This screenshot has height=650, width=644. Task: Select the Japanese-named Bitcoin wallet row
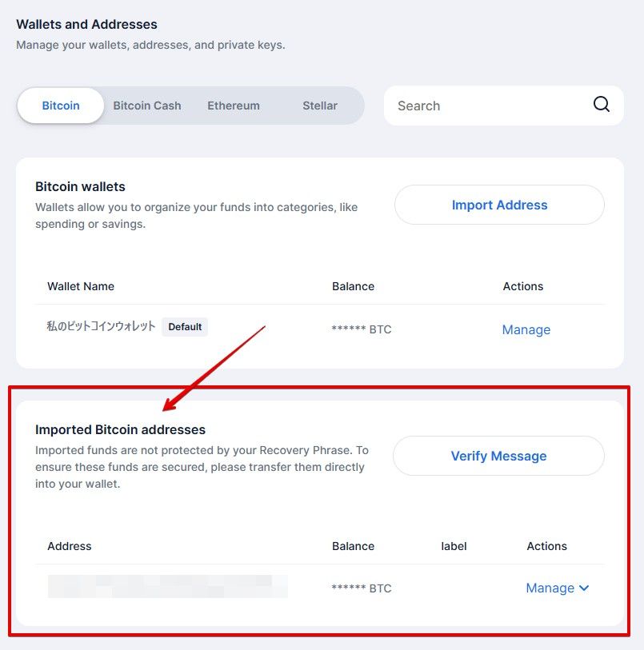(320, 329)
